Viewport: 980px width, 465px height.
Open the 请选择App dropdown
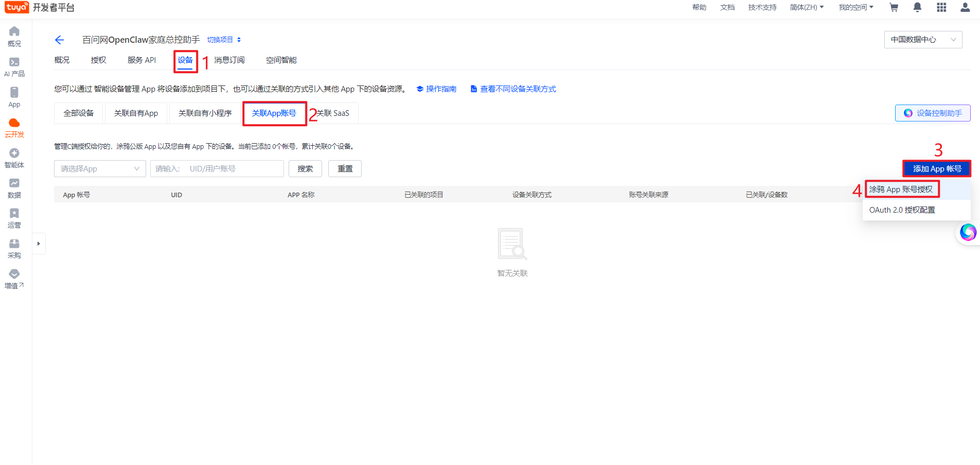[100, 169]
